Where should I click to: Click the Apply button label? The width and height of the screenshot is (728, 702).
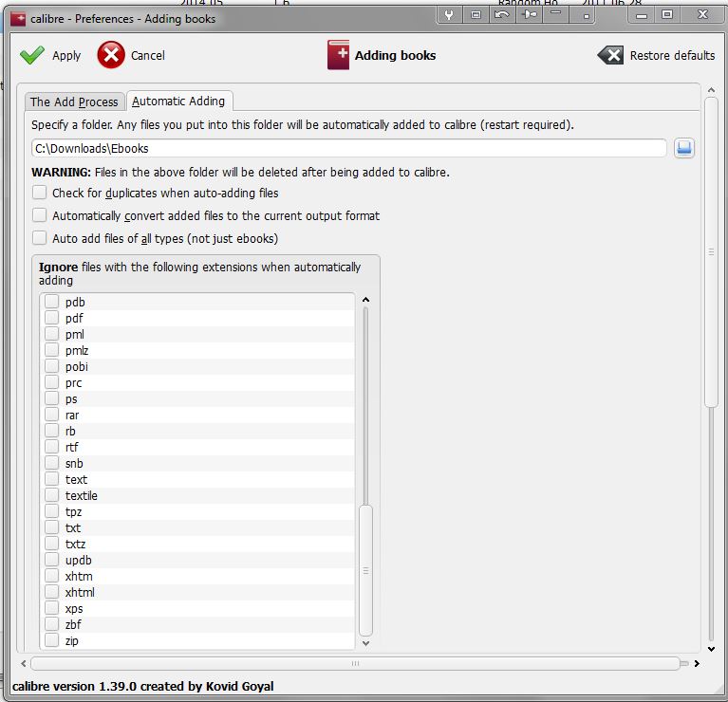pos(66,56)
